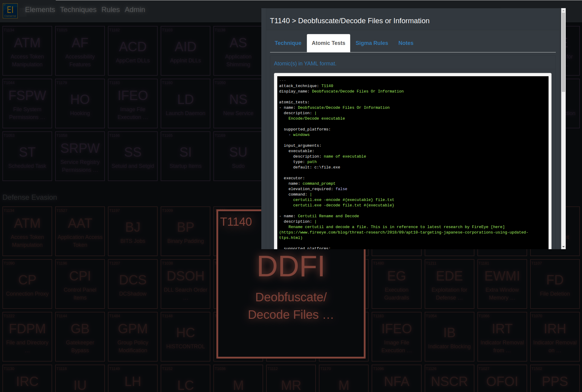This screenshot has height=392, width=582.
Task: Select the IRC tile in bottom row
Action: (27, 378)
